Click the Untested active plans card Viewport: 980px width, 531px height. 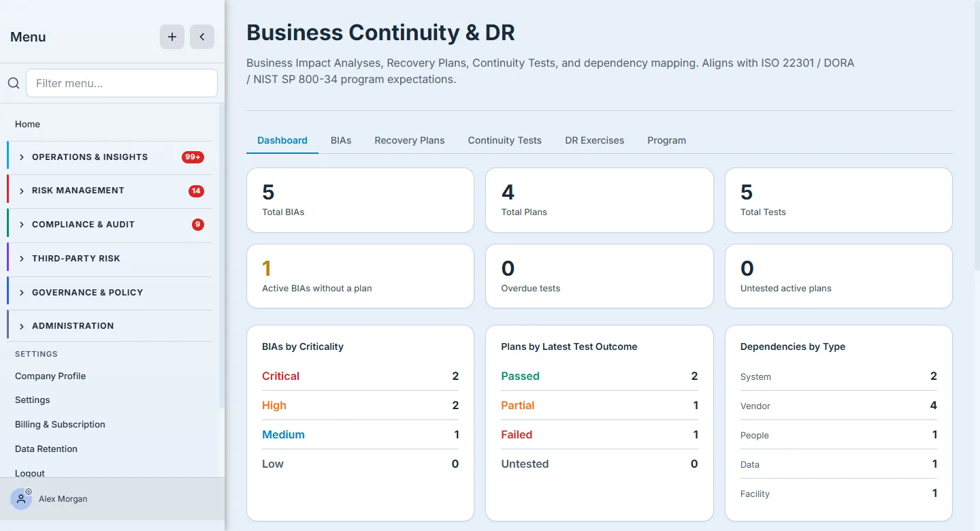pyautogui.click(x=838, y=276)
